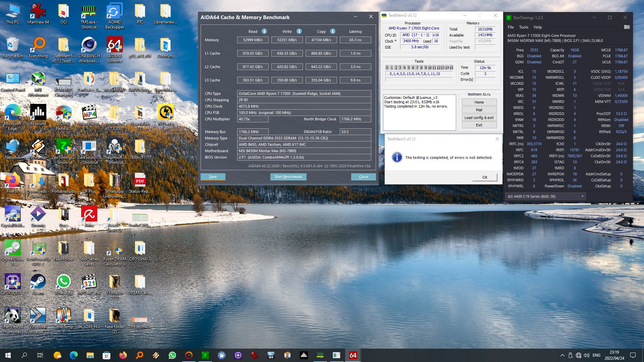This screenshot has width=644, height=362.
Task: Open the Help menu in ZenTimings
Action: (x=538, y=27)
